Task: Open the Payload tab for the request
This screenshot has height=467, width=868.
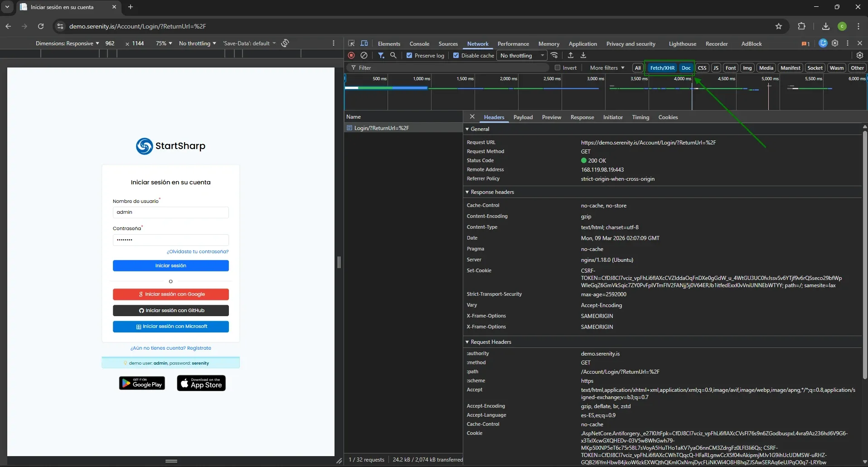Action: click(522, 117)
